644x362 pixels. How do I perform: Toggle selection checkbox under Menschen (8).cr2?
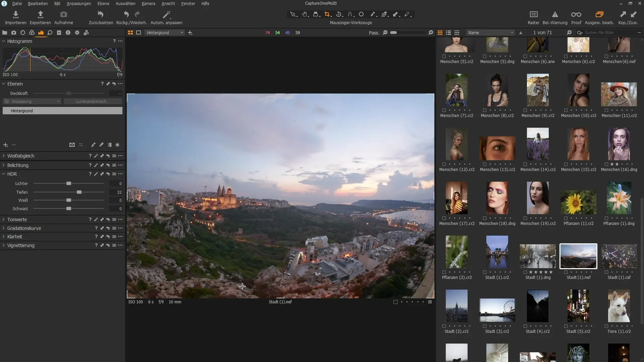(485, 110)
